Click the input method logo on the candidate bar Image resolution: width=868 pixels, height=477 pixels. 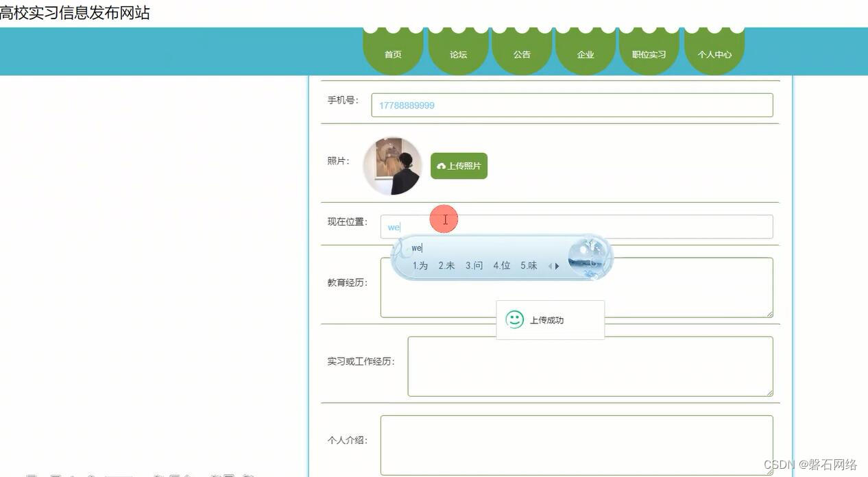point(588,257)
